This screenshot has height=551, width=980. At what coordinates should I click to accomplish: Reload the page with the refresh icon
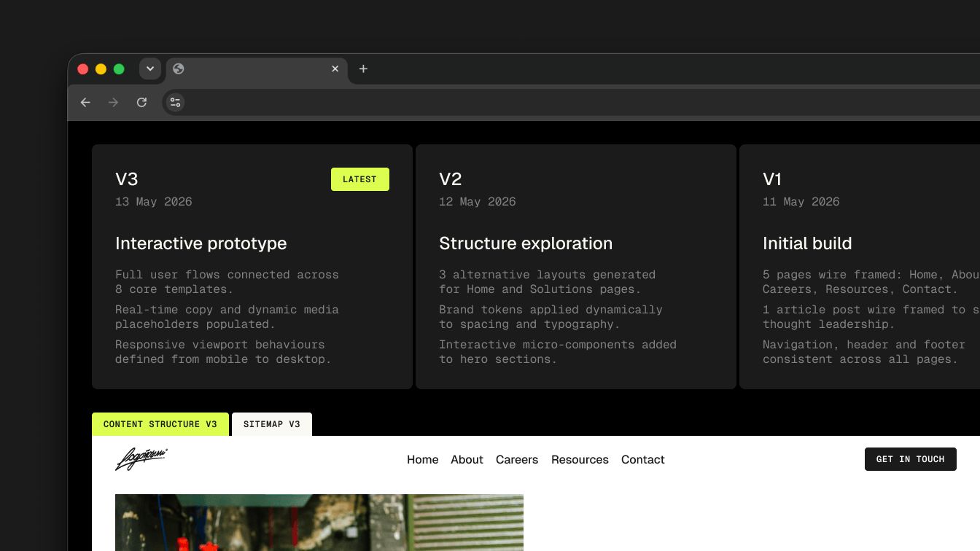141,103
